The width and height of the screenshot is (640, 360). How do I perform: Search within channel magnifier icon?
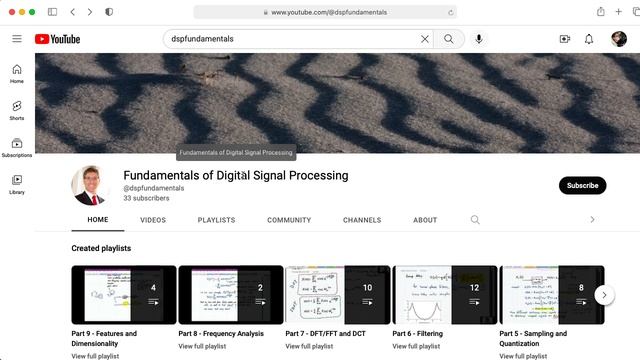(475, 220)
